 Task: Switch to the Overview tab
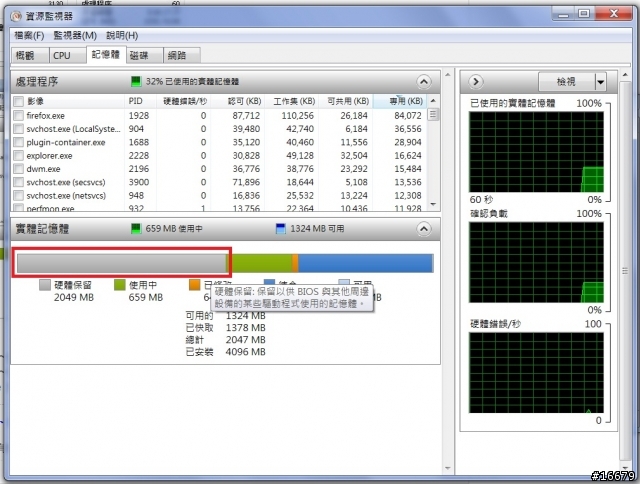(x=30, y=55)
